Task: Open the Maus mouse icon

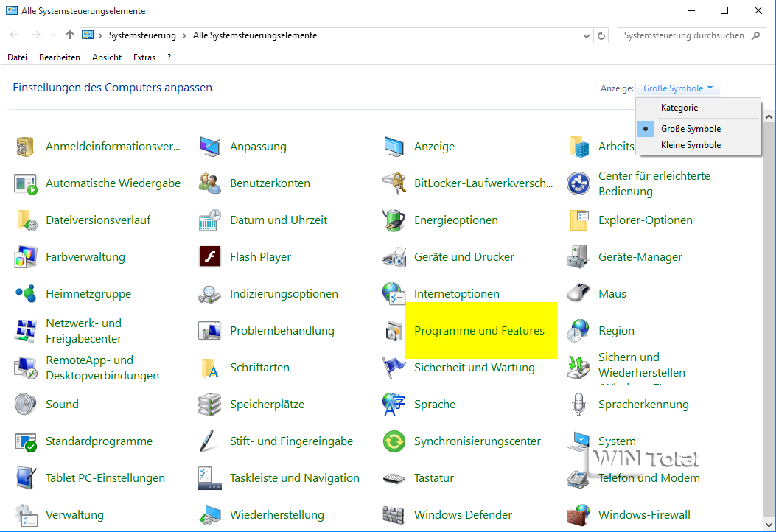Action: point(578,294)
